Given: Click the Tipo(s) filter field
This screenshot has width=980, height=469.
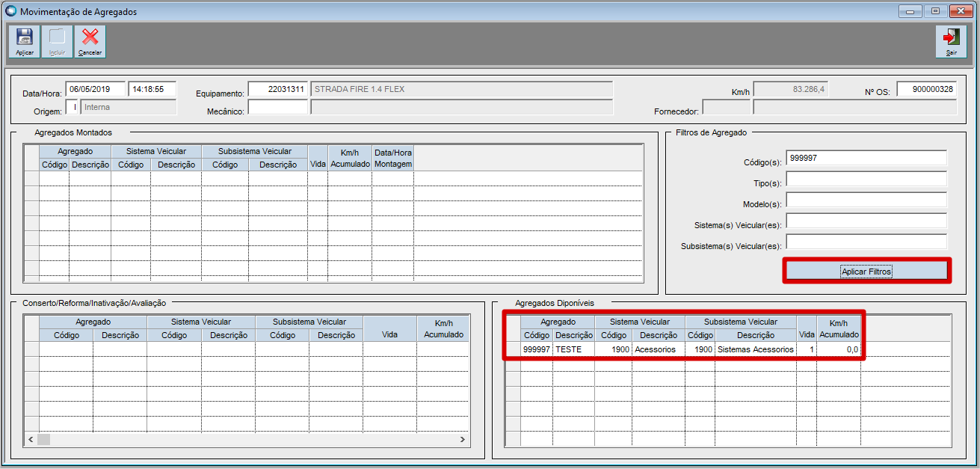Looking at the screenshot, I should [866, 179].
